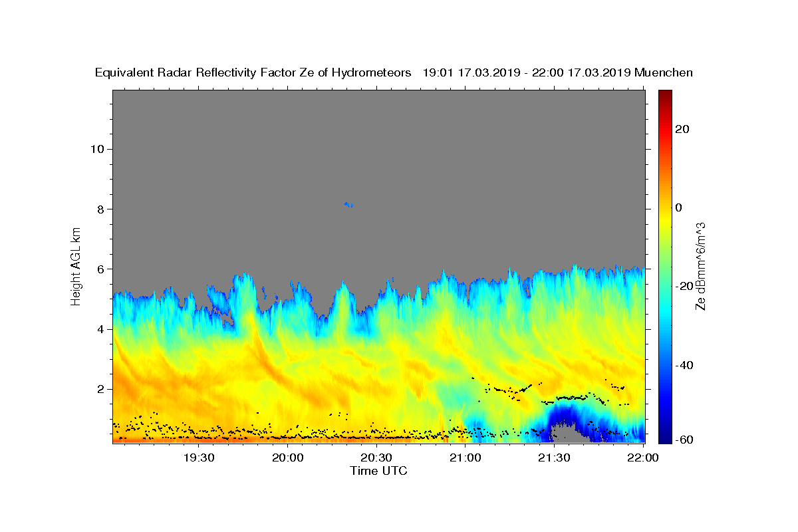Screen dimensions: 798x532
Task: Click the '20:00' time tick label
Action: [x=287, y=457]
